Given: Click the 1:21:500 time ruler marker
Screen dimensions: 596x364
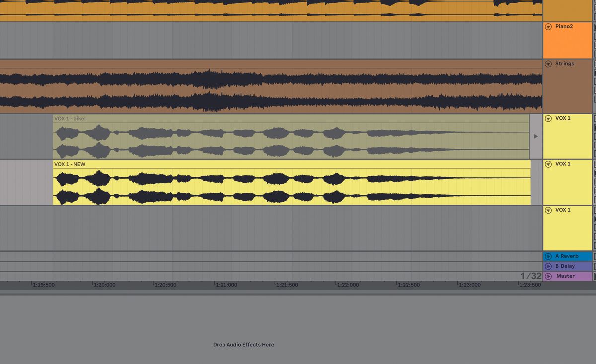Looking at the screenshot, I should tap(287, 285).
